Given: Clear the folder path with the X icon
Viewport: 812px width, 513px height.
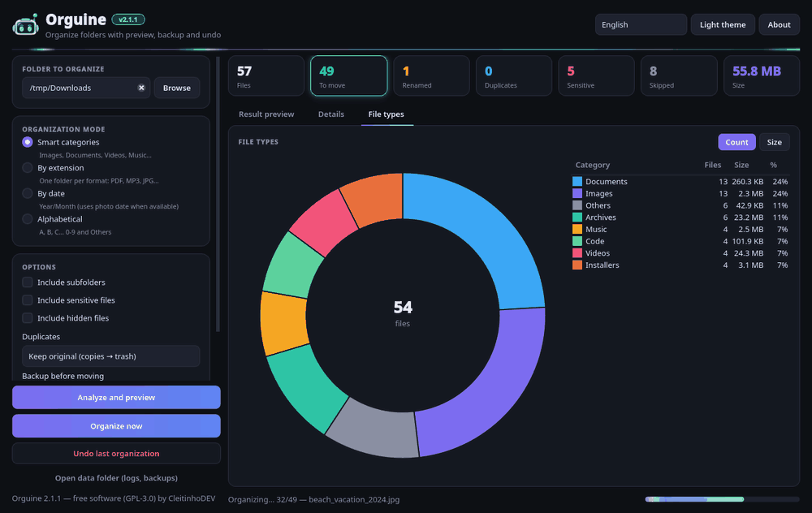Looking at the screenshot, I should [141, 88].
